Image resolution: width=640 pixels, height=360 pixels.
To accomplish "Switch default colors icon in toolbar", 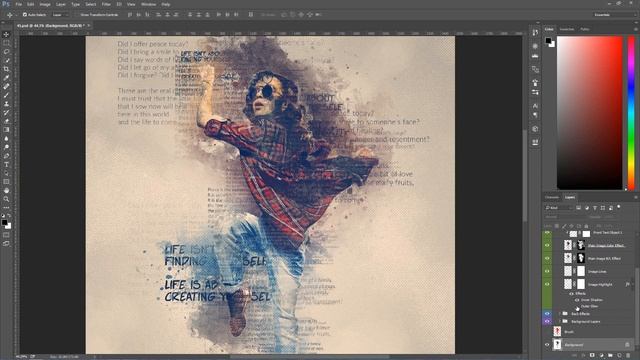I will (x=3, y=215).
